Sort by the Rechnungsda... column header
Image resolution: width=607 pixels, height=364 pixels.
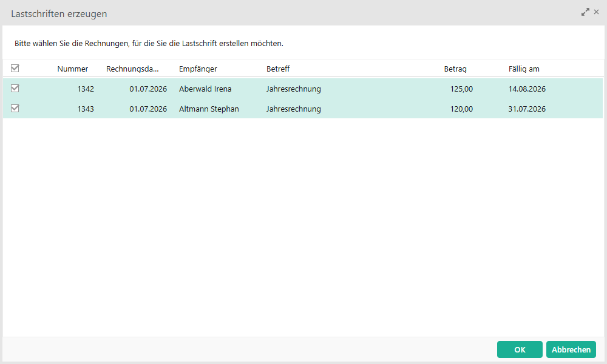(x=132, y=69)
